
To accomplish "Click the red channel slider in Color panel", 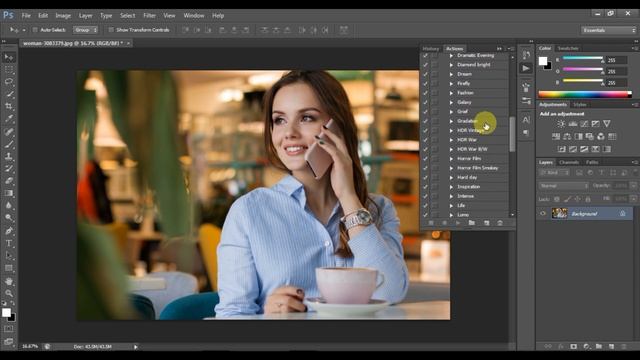I will (x=583, y=59).
